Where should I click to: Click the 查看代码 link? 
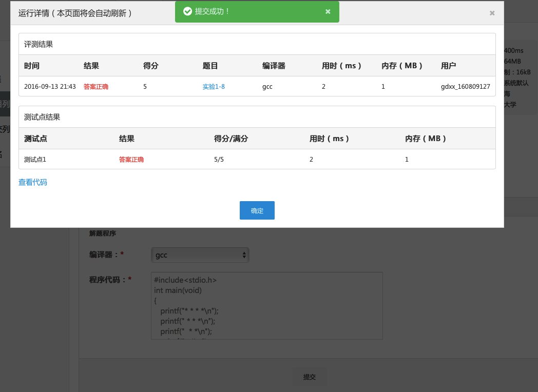32,182
